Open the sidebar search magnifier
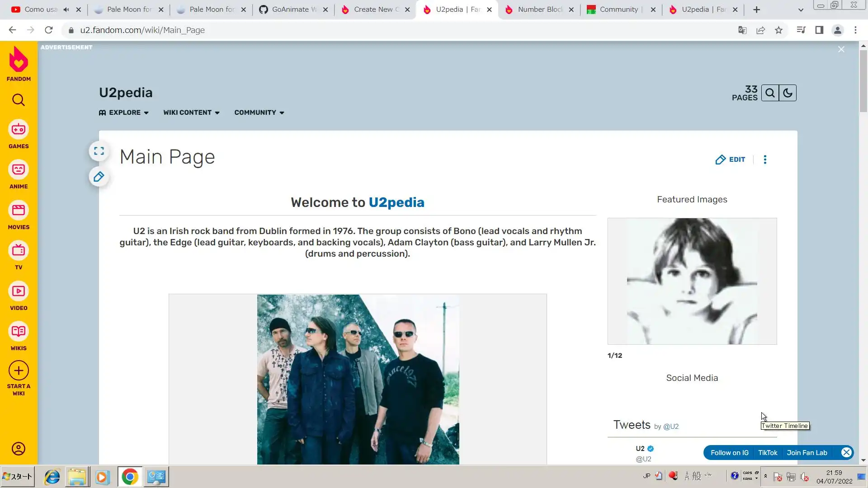 (19, 100)
